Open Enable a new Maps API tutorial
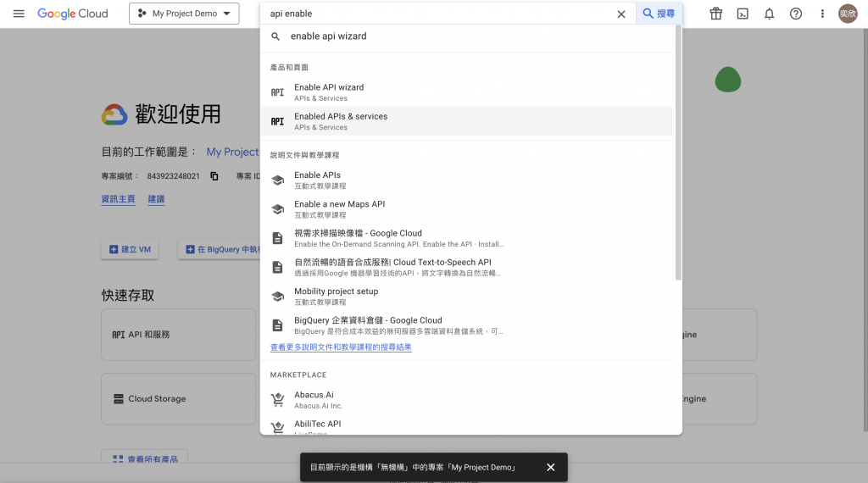 466,209
